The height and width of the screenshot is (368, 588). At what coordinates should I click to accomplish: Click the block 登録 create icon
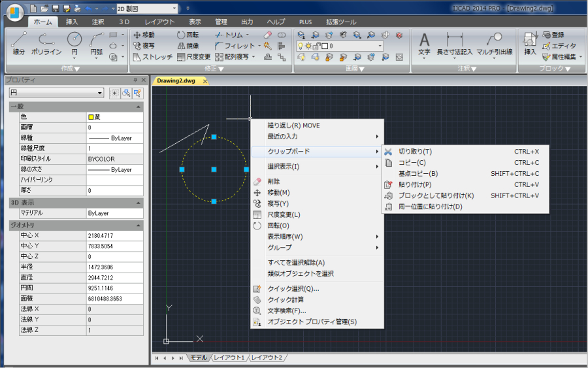(x=553, y=35)
